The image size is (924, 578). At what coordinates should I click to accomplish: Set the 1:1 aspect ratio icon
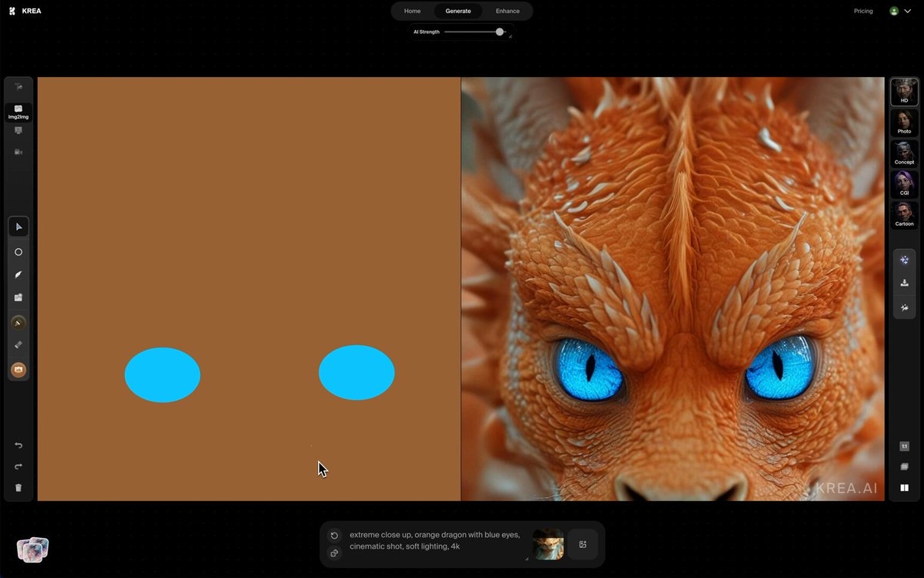(904, 446)
